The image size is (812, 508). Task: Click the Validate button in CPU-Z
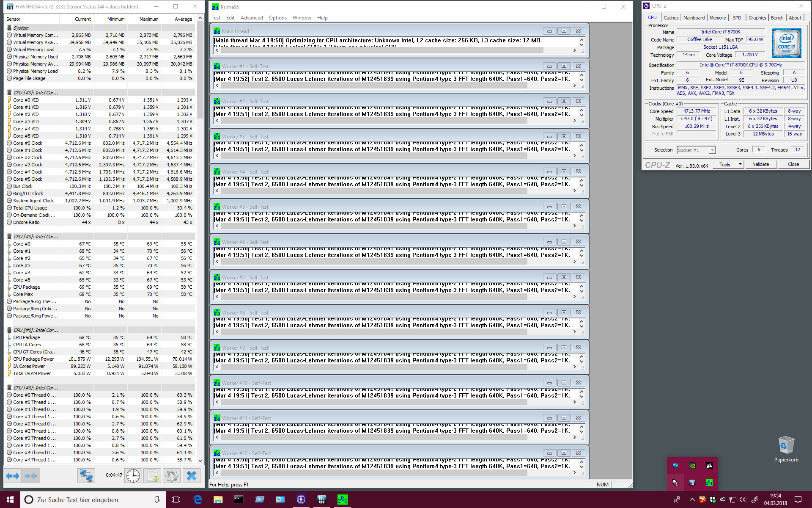[760, 164]
